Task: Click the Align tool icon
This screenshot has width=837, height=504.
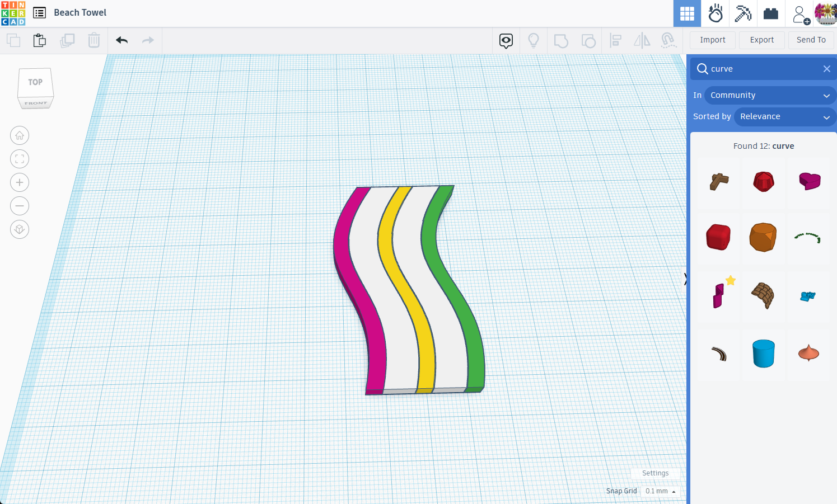Action: pyautogui.click(x=616, y=40)
